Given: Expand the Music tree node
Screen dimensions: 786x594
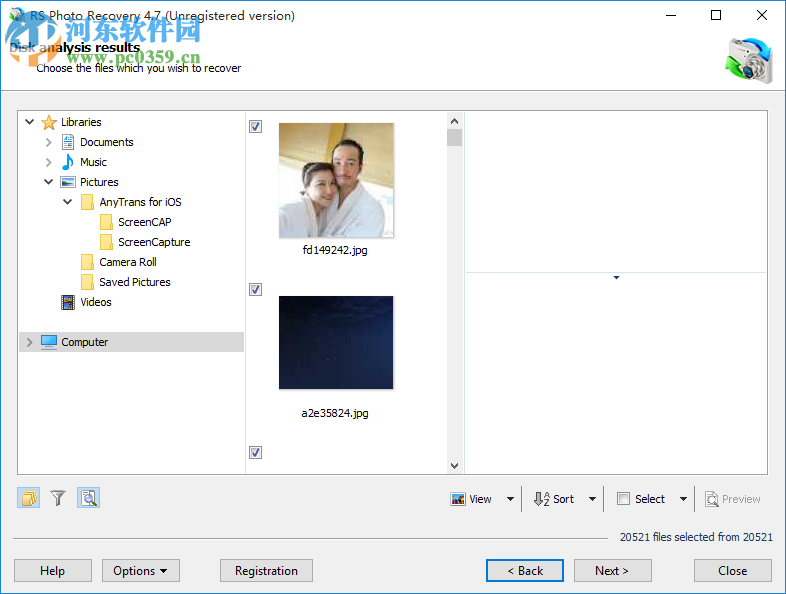Looking at the screenshot, I should coord(49,162).
